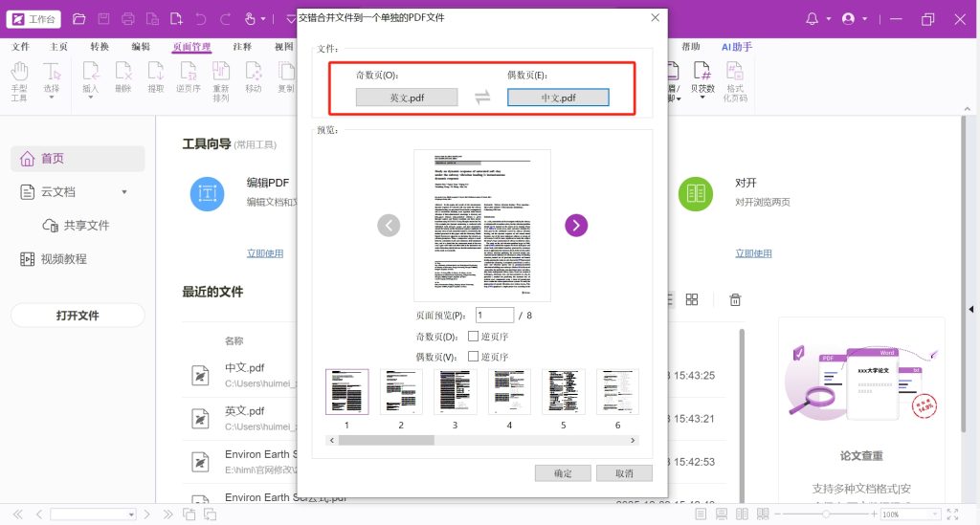
Task: Open the Bates number (贝茨数) tool
Action: [702, 77]
